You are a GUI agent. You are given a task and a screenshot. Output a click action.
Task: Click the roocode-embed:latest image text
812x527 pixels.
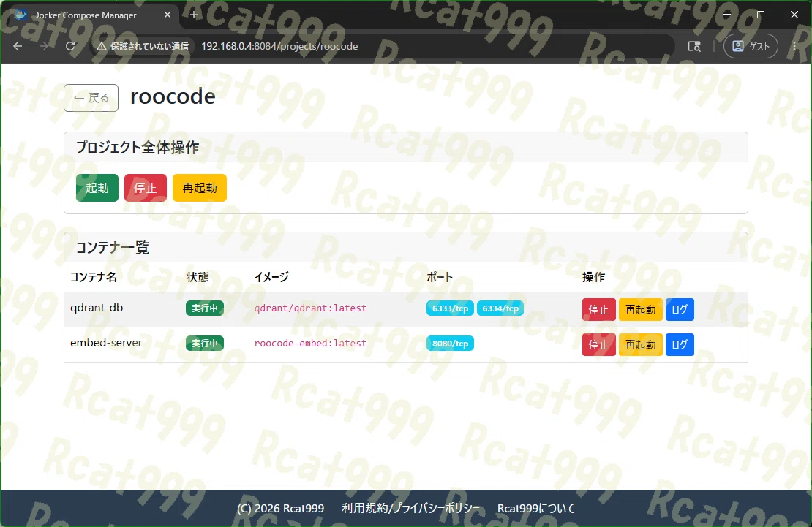[310, 344]
